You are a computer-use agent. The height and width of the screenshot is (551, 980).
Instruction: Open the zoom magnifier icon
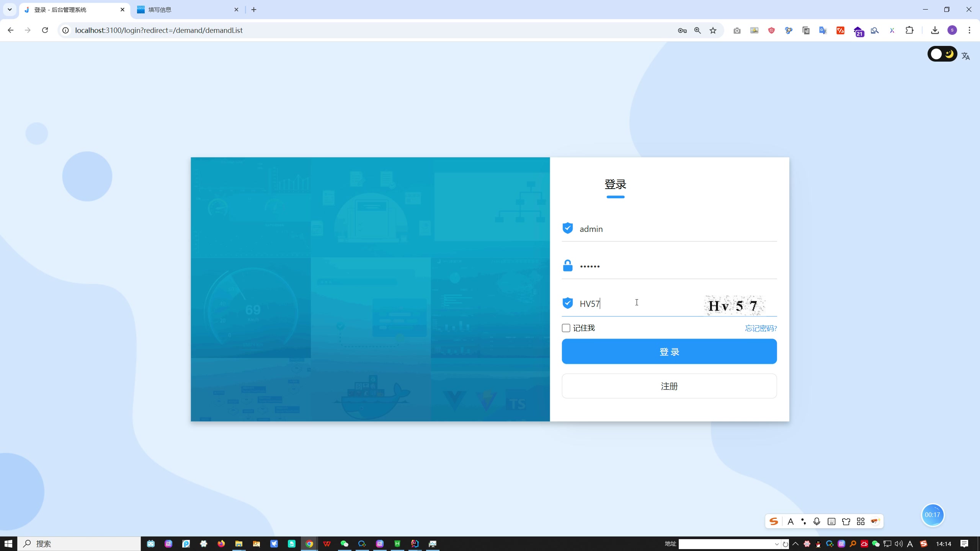pyautogui.click(x=697, y=30)
